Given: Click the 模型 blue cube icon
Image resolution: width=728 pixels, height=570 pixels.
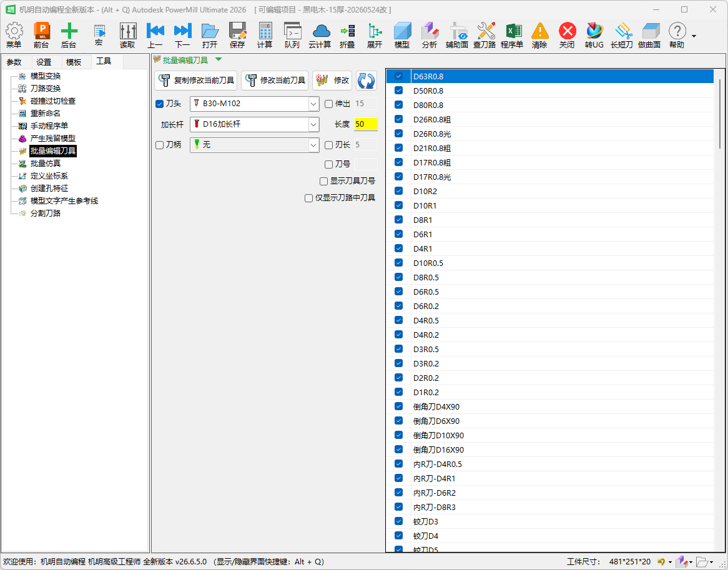Looking at the screenshot, I should tap(402, 31).
